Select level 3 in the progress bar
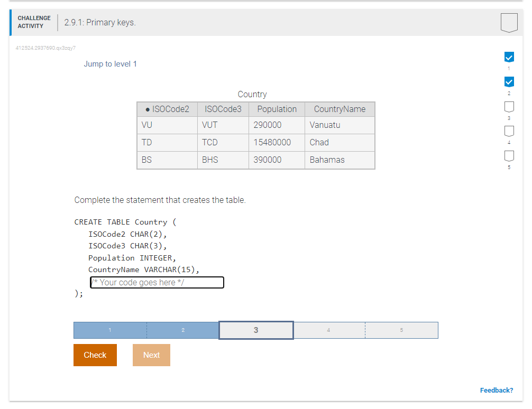Viewport: 532px width, 409px height. pos(256,330)
